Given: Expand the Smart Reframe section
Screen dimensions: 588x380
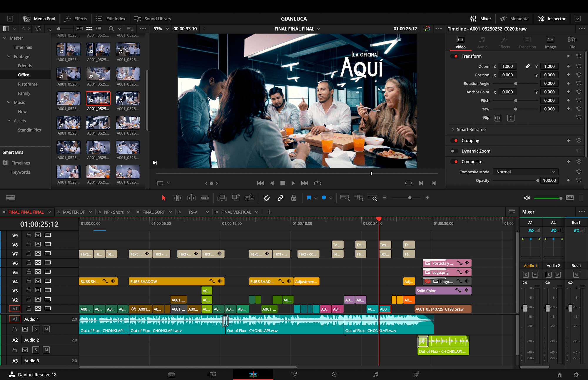Looking at the screenshot, I should coord(452,130).
